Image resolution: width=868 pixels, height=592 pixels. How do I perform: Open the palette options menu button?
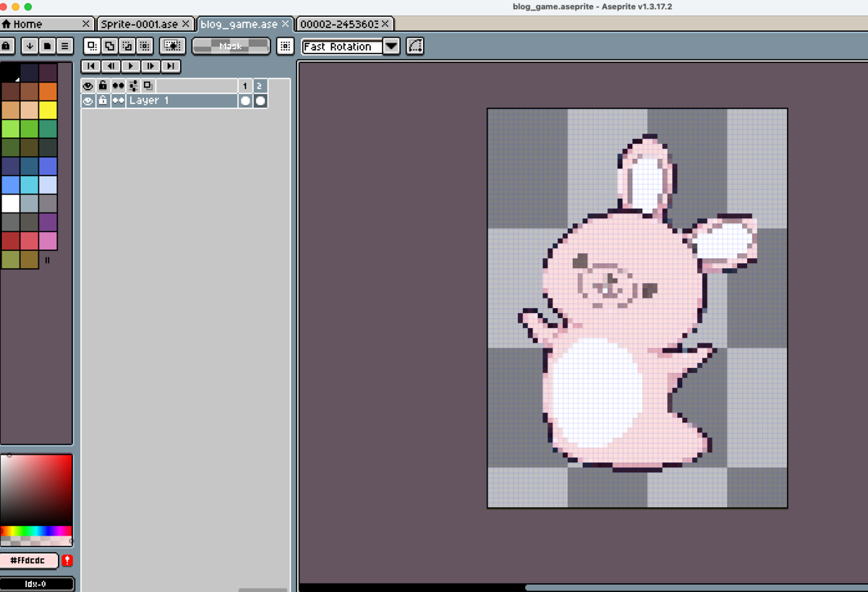coord(65,46)
